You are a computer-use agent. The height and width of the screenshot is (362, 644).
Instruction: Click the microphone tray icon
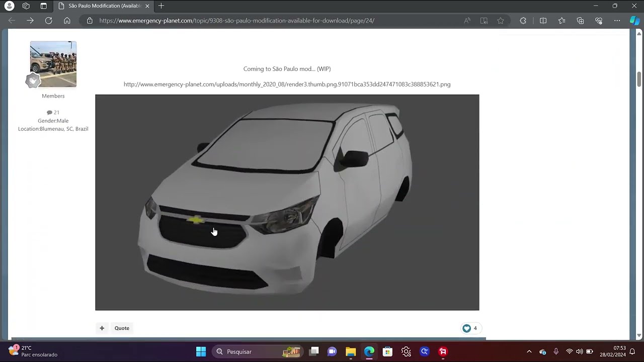(x=556, y=351)
